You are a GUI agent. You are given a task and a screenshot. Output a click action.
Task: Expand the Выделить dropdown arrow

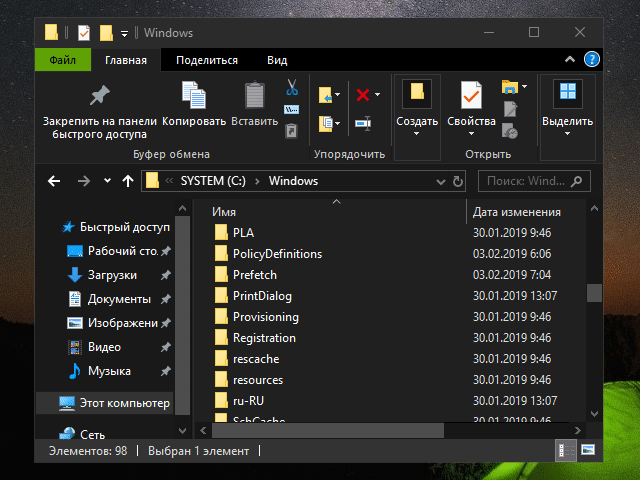pos(567,134)
